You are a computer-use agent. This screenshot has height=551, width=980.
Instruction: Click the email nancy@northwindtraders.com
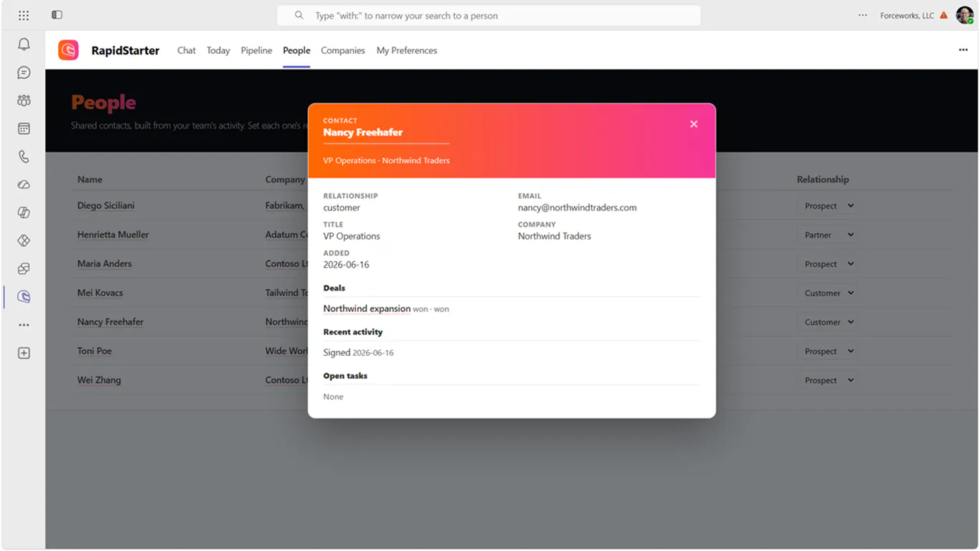point(577,207)
